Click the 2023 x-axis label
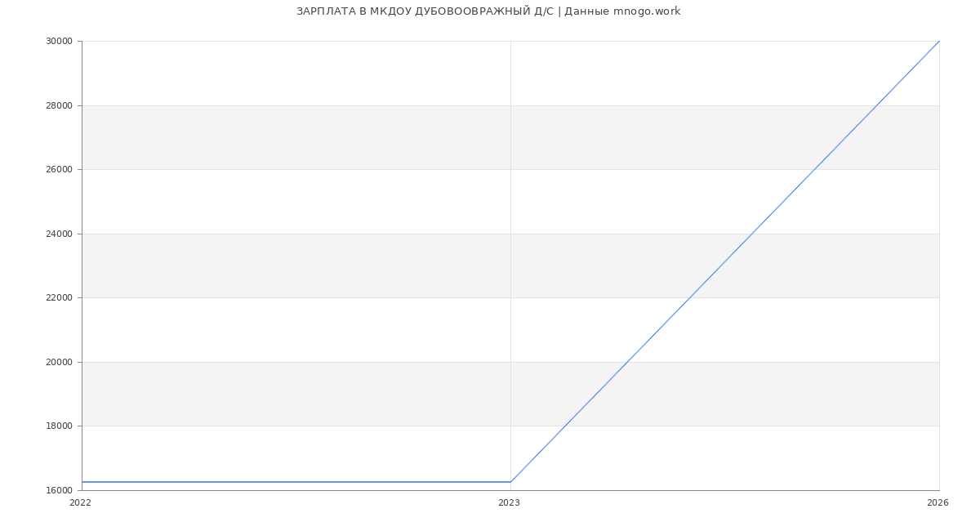 (x=509, y=503)
